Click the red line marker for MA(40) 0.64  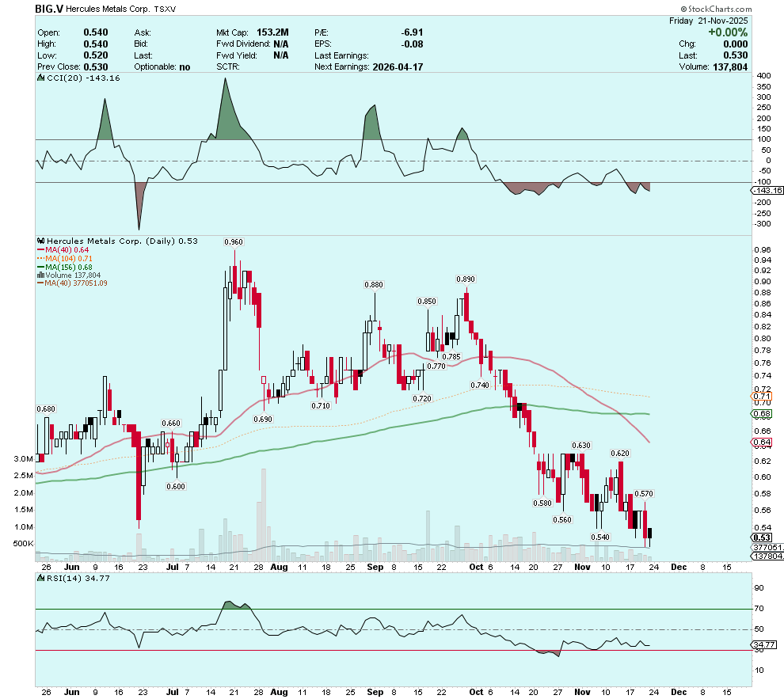click(41, 250)
